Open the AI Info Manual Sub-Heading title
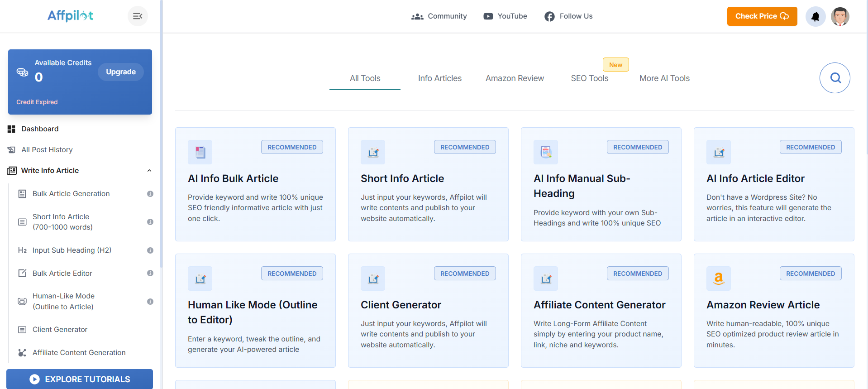 [x=582, y=186]
